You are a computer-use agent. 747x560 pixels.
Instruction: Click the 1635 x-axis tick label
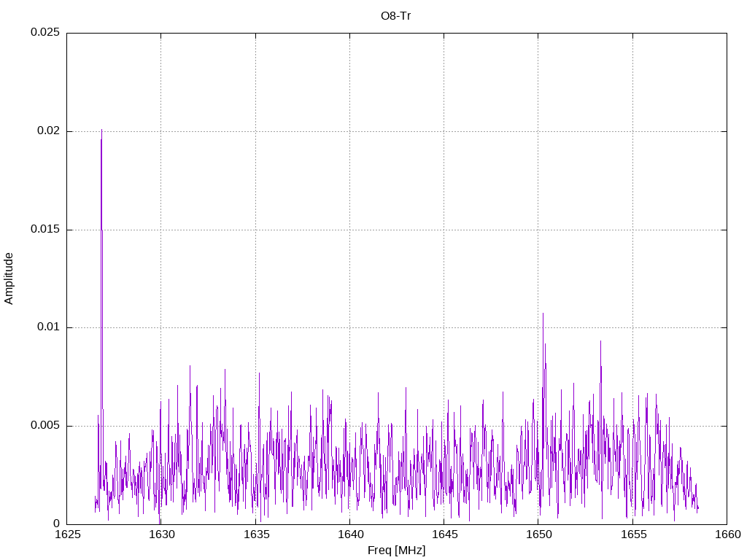pyautogui.click(x=255, y=534)
